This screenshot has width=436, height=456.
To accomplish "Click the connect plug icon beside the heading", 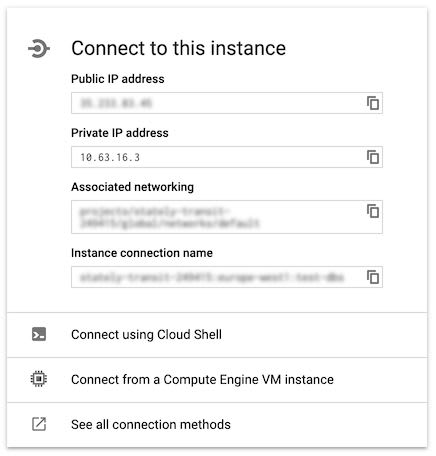I will point(39,49).
